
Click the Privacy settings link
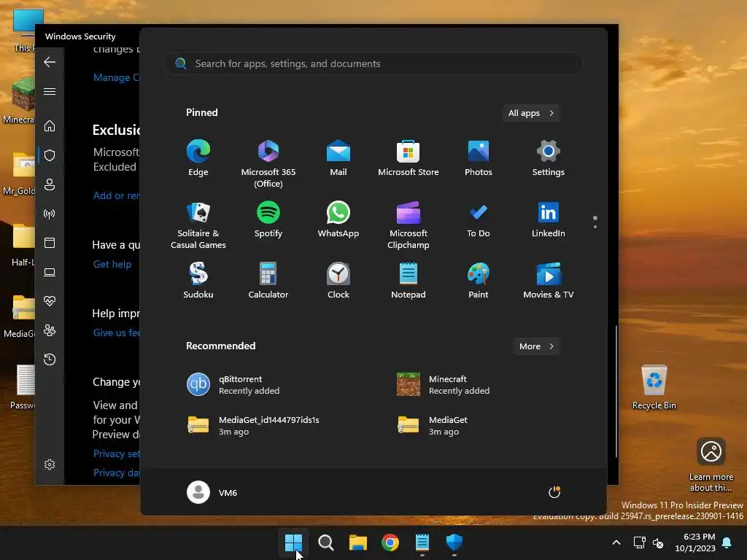click(x=117, y=454)
